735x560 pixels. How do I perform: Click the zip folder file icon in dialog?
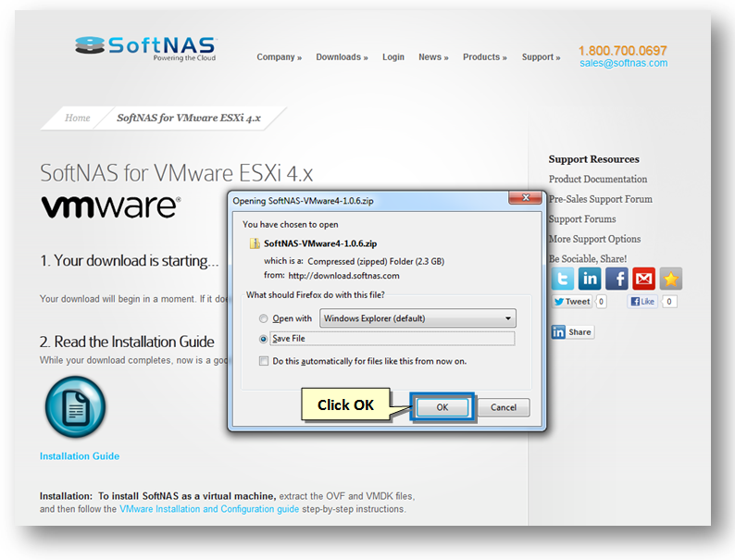click(255, 243)
